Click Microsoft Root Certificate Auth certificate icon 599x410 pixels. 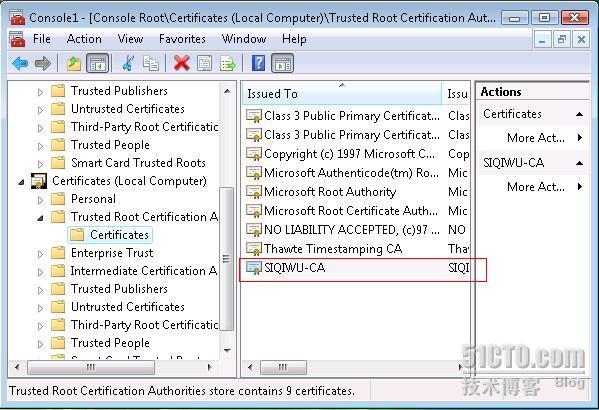(x=253, y=211)
